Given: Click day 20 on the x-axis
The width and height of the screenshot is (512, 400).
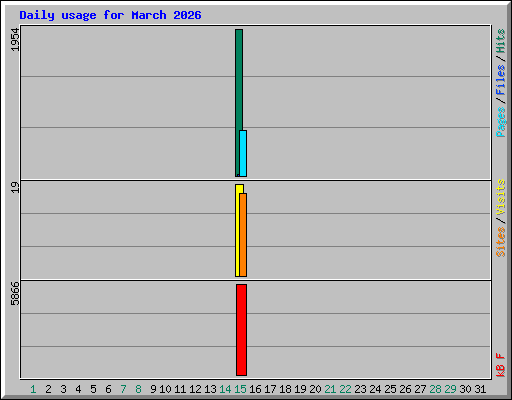Looking at the screenshot, I should click(x=315, y=389).
